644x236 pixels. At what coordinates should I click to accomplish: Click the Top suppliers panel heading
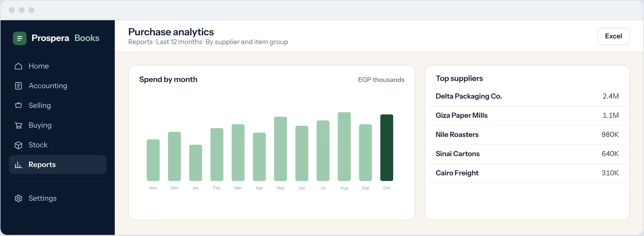pyautogui.click(x=459, y=78)
